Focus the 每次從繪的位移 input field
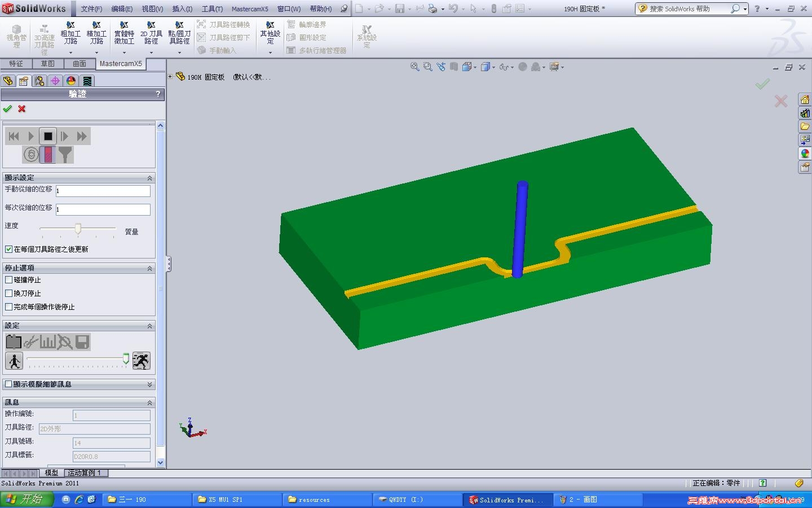This screenshot has width=812, height=508. point(103,209)
